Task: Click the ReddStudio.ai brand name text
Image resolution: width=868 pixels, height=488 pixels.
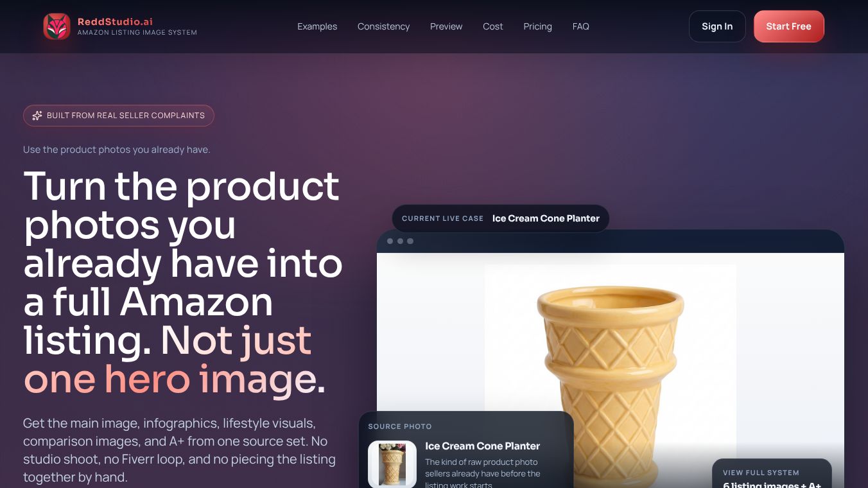Action: click(x=115, y=21)
